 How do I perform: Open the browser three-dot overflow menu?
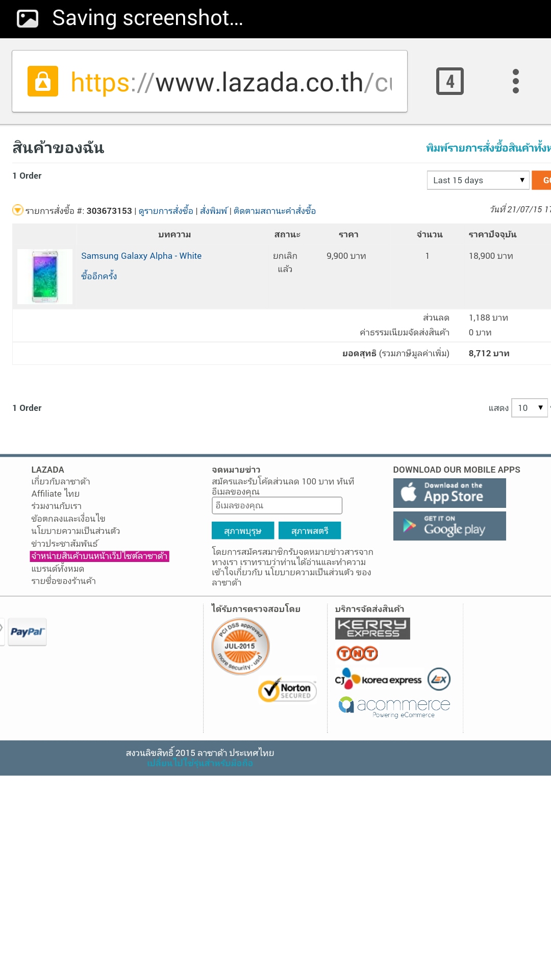pos(516,81)
